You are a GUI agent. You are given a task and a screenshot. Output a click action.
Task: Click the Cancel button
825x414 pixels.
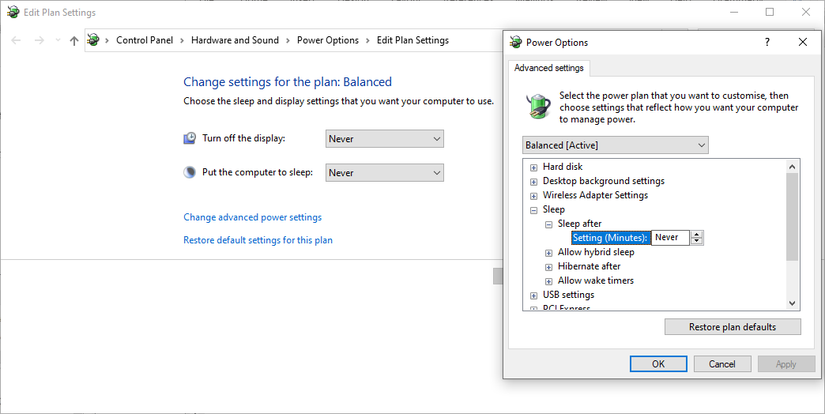click(x=722, y=364)
